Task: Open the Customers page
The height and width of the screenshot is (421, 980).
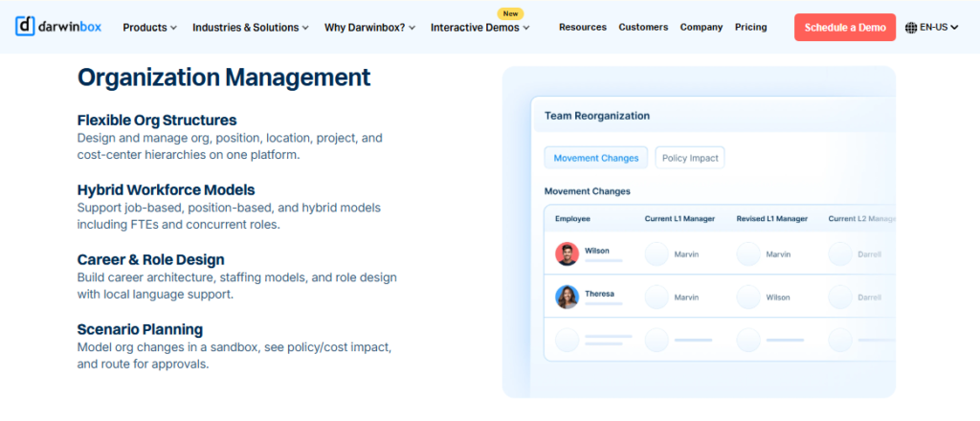Action: [x=643, y=28]
